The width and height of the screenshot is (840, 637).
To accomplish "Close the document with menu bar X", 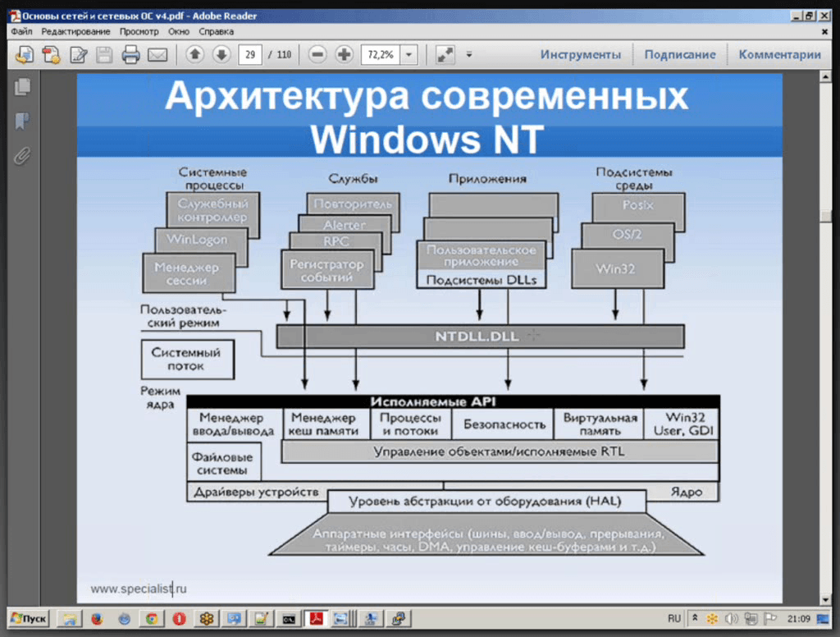I will 824,32.
